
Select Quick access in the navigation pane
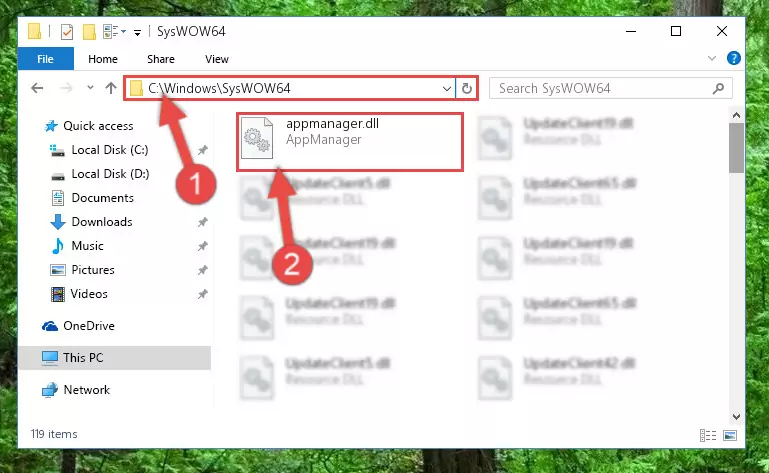pyautogui.click(x=98, y=126)
